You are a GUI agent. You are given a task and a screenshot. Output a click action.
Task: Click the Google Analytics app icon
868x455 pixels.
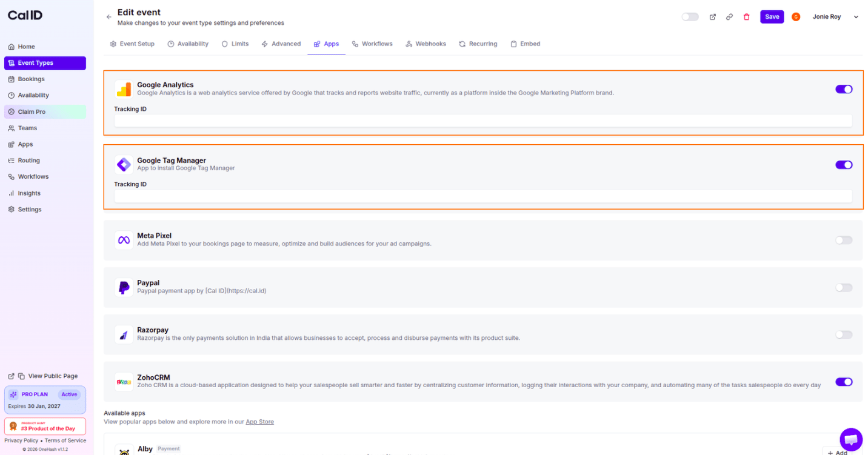tap(124, 89)
